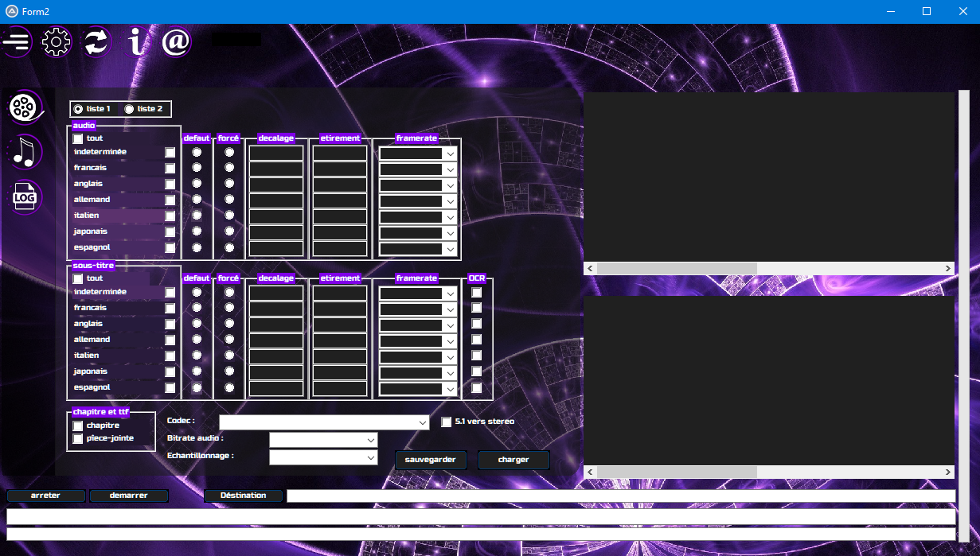Open the LOG file icon

click(26, 197)
